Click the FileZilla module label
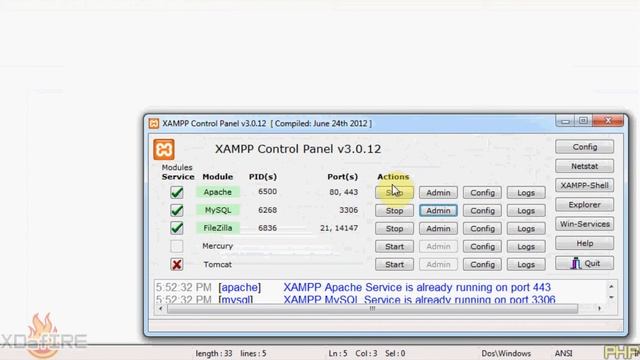Viewport: 640px width, 360px height. (x=218, y=228)
